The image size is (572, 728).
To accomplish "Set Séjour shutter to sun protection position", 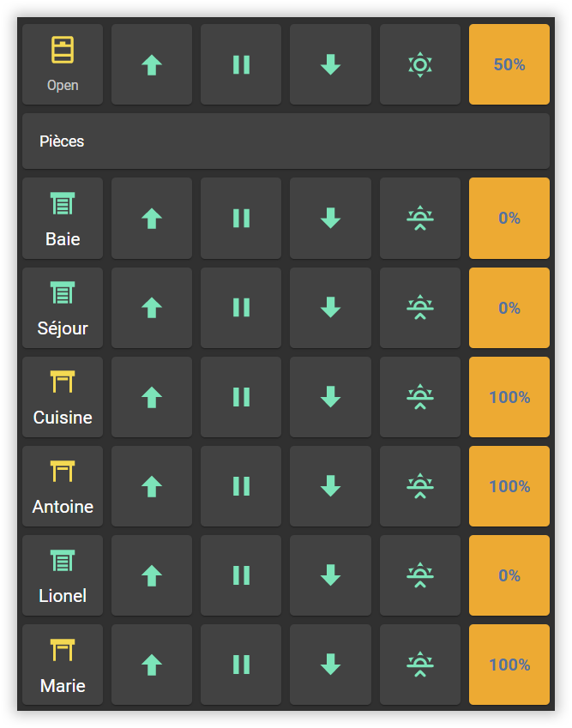I will pyautogui.click(x=419, y=308).
